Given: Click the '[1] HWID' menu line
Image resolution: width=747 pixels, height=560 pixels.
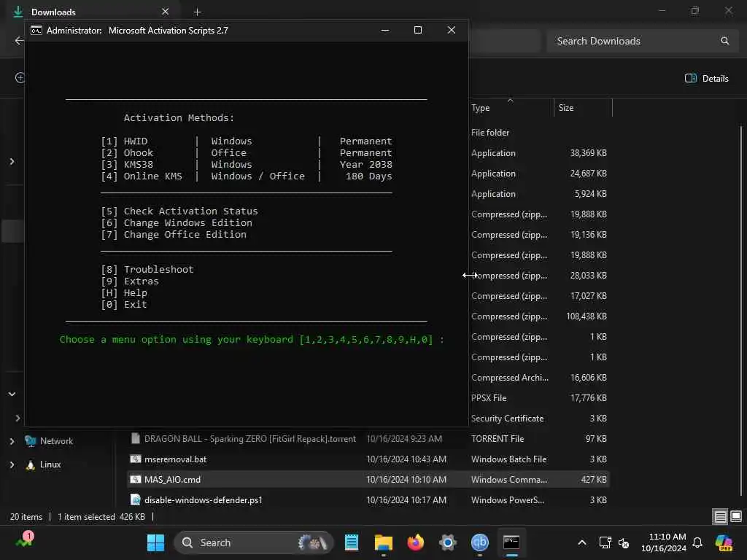Looking at the screenshot, I should click(247, 141).
